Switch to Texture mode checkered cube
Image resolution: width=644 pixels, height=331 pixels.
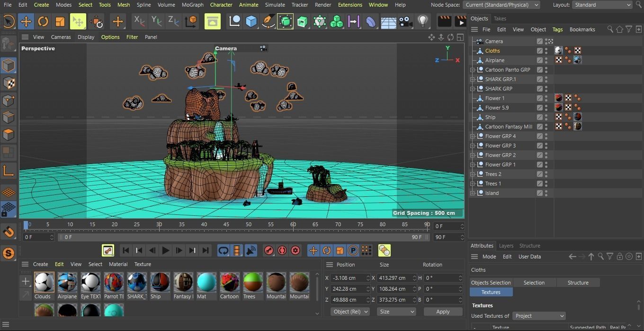(9, 83)
